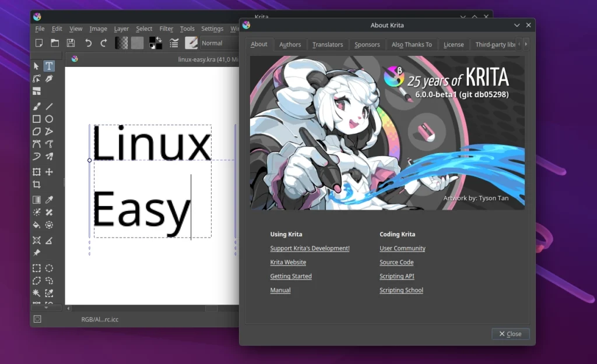Dismiss the dialog with the Close button
597x364 pixels.
[x=510, y=334]
